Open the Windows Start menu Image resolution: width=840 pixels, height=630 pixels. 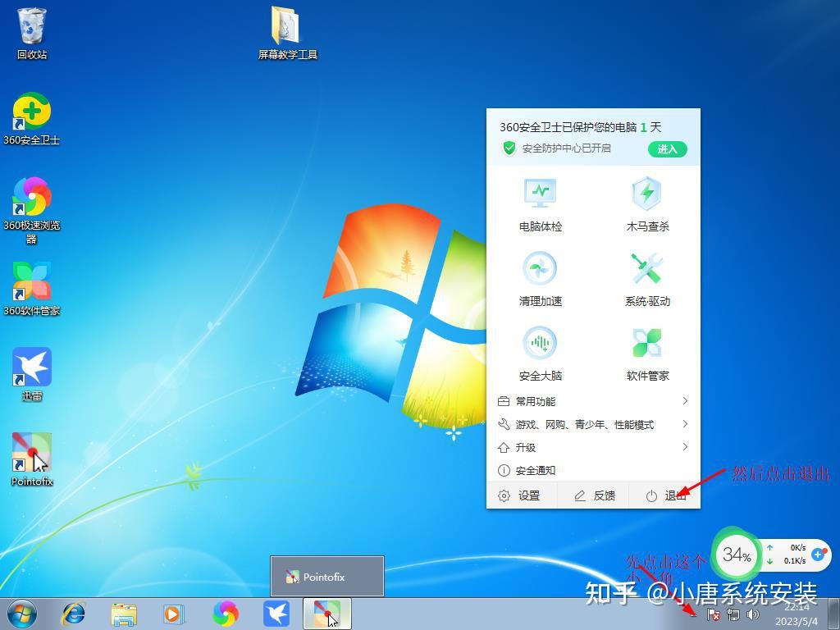click(21, 614)
